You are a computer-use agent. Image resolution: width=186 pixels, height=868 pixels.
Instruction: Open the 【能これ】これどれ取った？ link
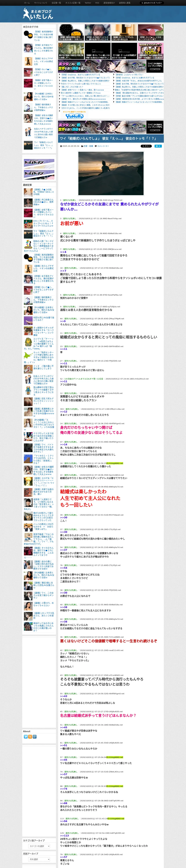point(72,87)
